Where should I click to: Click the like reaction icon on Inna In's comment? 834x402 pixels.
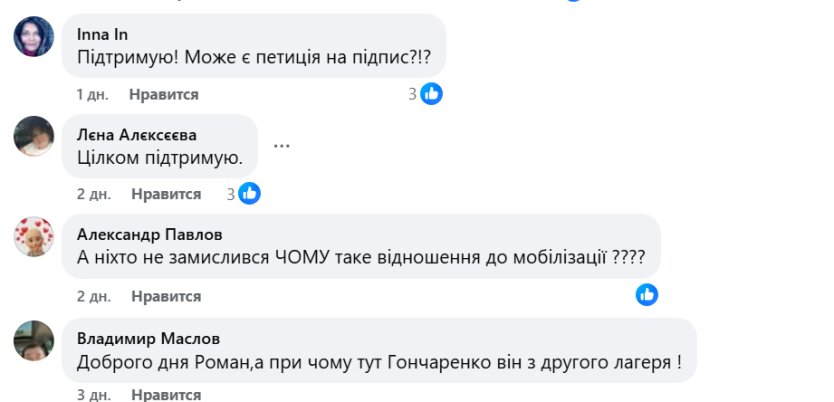pyautogui.click(x=432, y=94)
